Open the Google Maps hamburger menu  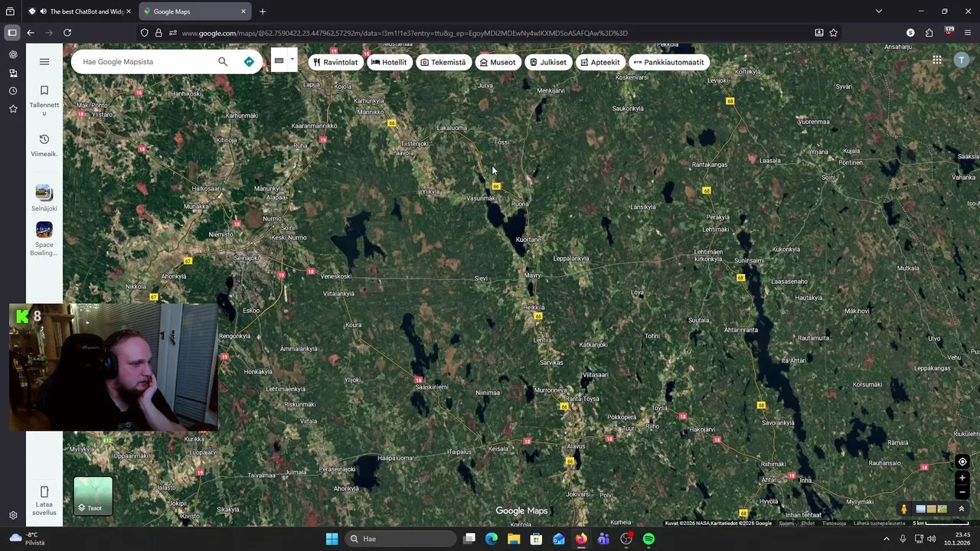[44, 62]
